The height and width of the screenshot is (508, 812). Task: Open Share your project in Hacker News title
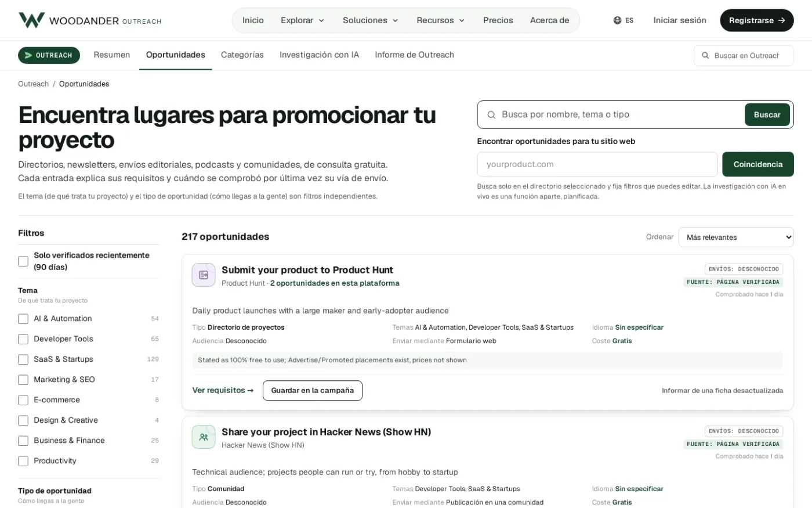[326, 432]
